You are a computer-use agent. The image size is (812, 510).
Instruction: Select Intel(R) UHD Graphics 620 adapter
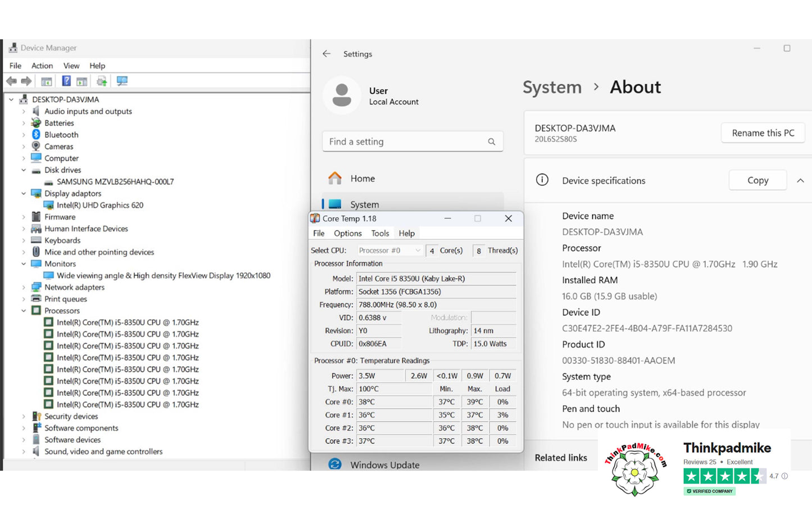[x=100, y=205]
